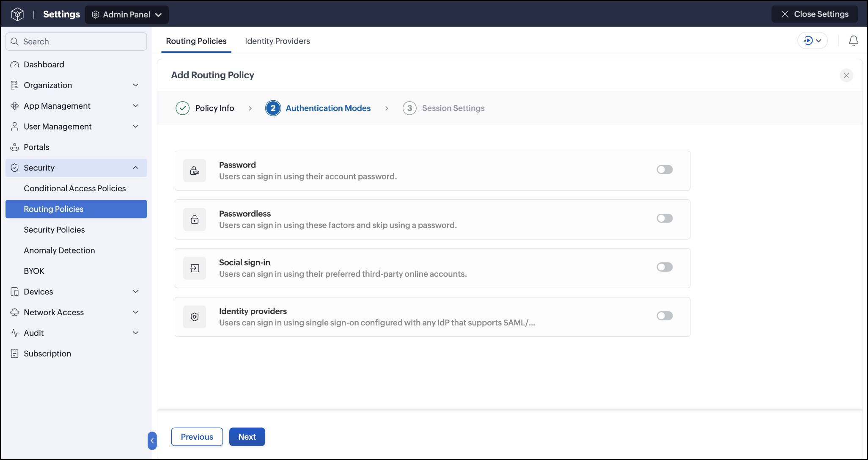
Task: Click the search magnifier icon
Action: coord(14,41)
